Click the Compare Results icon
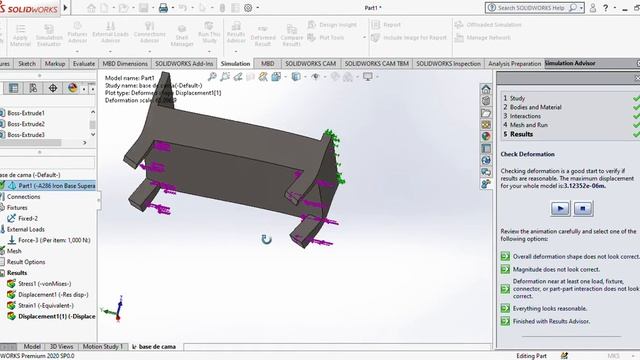The width and height of the screenshot is (640, 360). click(291, 36)
